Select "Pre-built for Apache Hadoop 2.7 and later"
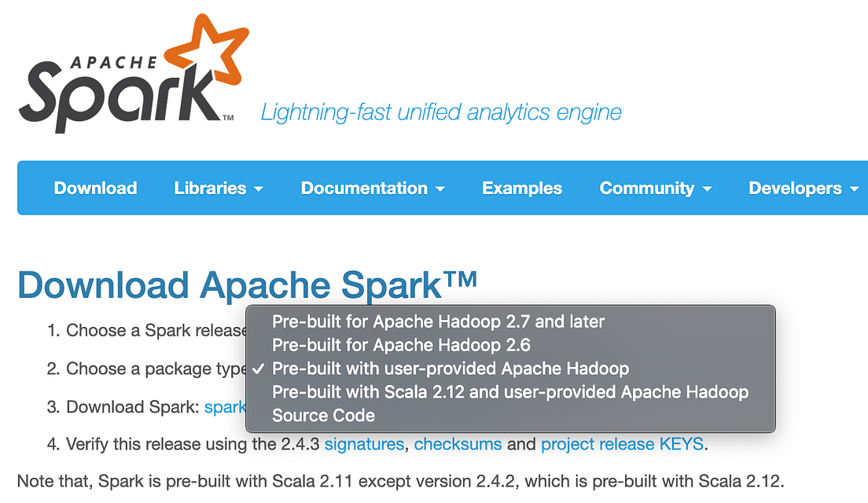868x503 pixels. click(437, 321)
